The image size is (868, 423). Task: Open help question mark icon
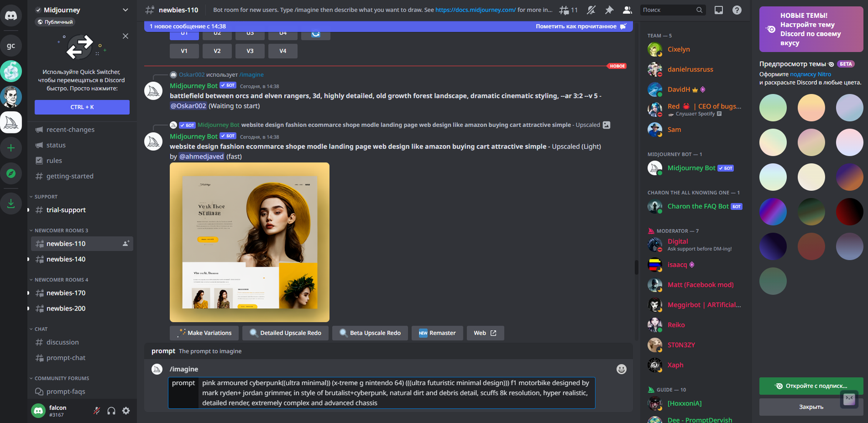(x=737, y=10)
